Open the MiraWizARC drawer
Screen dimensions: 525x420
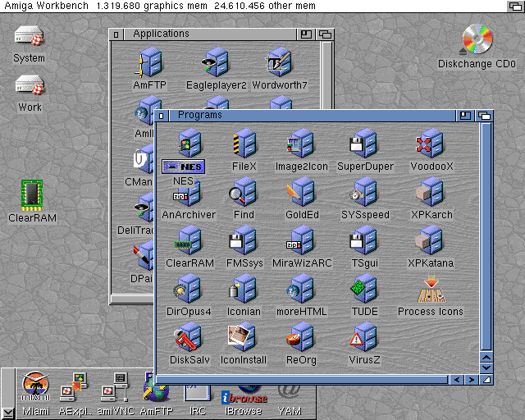[301, 240]
